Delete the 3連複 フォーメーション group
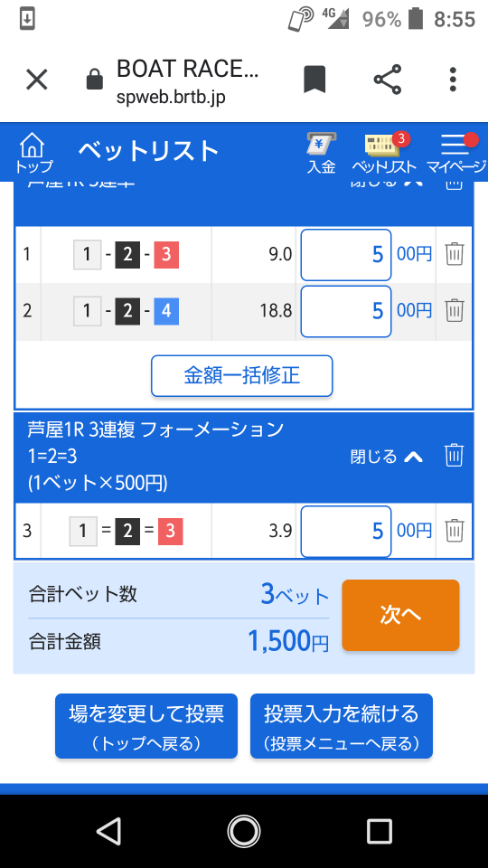Screen dimensions: 488x868 pos(455,456)
